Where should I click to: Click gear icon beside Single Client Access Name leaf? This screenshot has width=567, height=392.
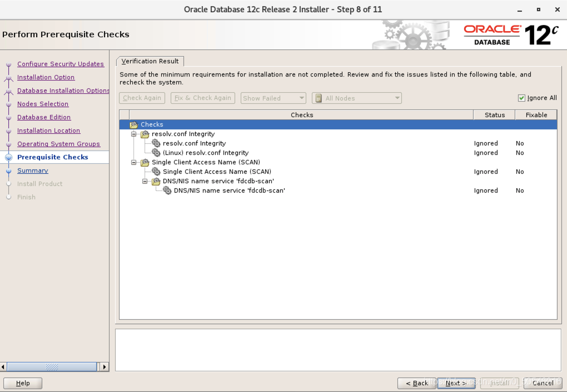tap(156, 172)
